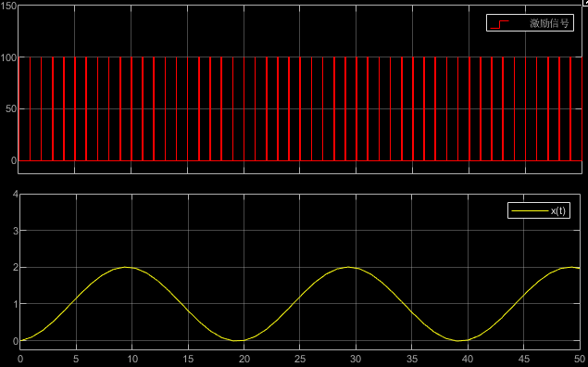Select the 1 tick on the x(t) y-axis

tap(16, 304)
